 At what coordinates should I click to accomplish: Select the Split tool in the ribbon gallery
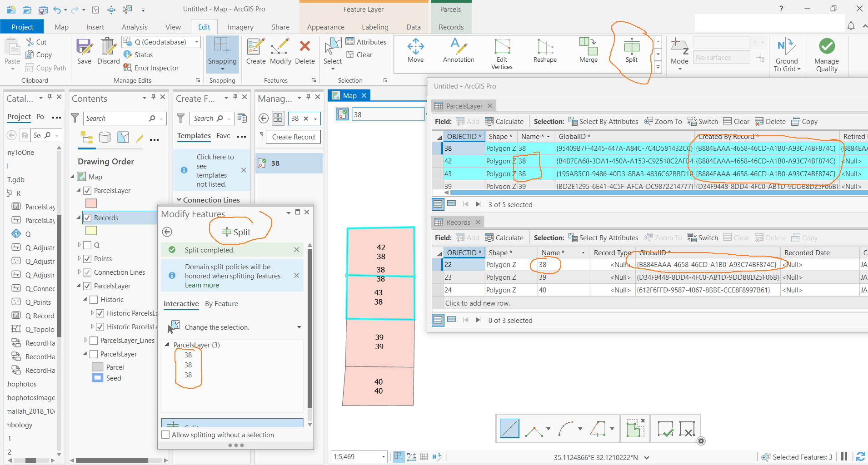click(631, 50)
